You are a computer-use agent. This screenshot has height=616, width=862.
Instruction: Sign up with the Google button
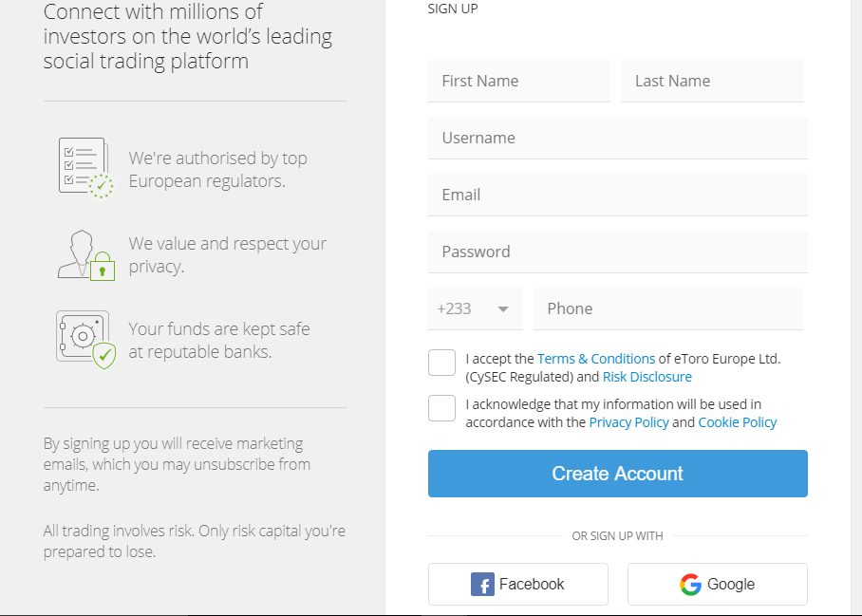coord(717,584)
